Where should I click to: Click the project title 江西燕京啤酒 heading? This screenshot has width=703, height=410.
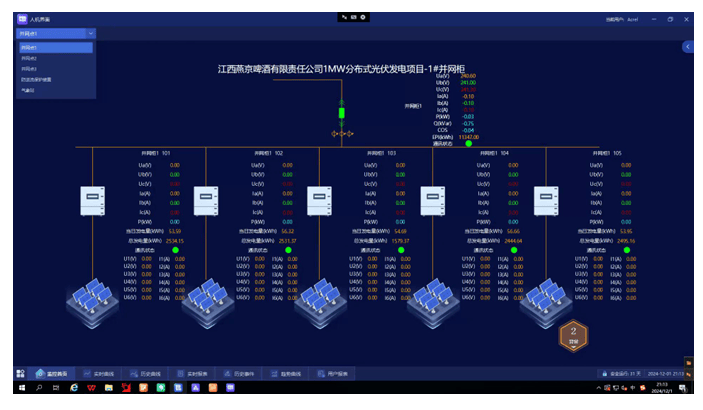click(341, 69)
